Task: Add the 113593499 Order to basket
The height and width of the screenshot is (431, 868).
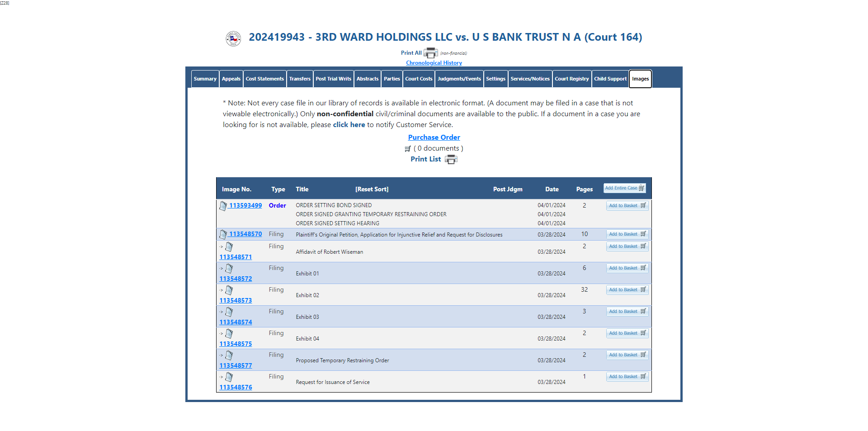Action: click(x=627, y=206)
